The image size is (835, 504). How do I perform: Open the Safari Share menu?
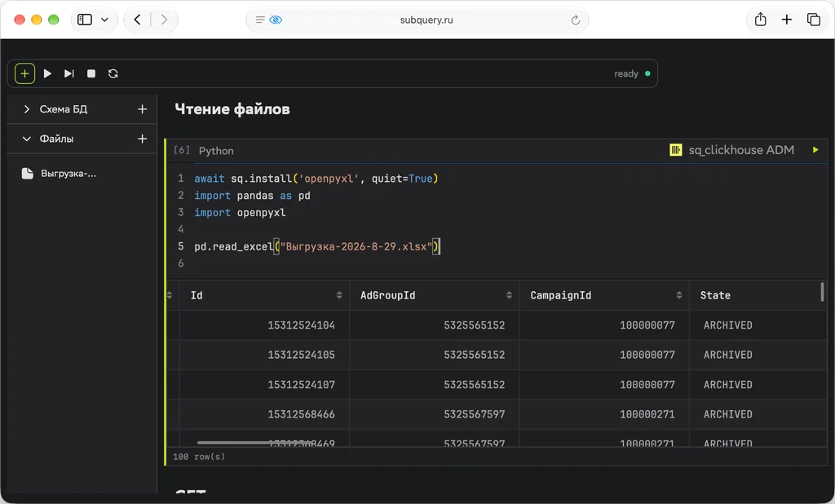761,20
